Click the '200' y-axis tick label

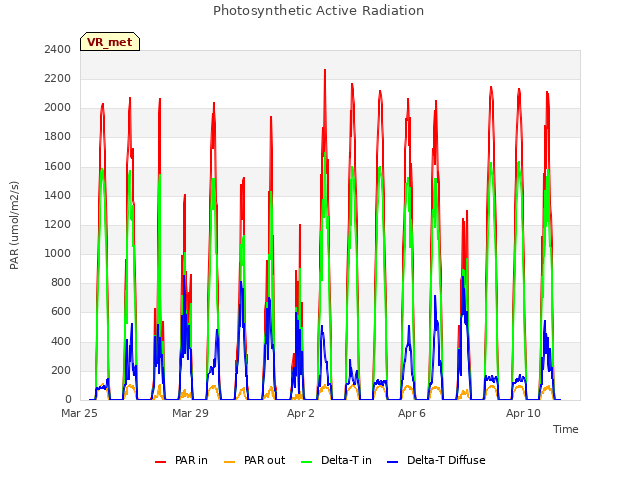(61, 371)
